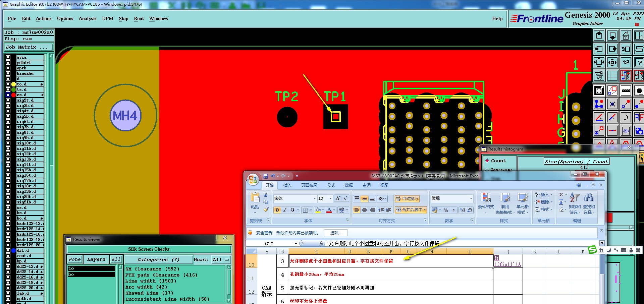Open the File menu in Genesis
Screen dimensions: 644x304
[12, 19]
